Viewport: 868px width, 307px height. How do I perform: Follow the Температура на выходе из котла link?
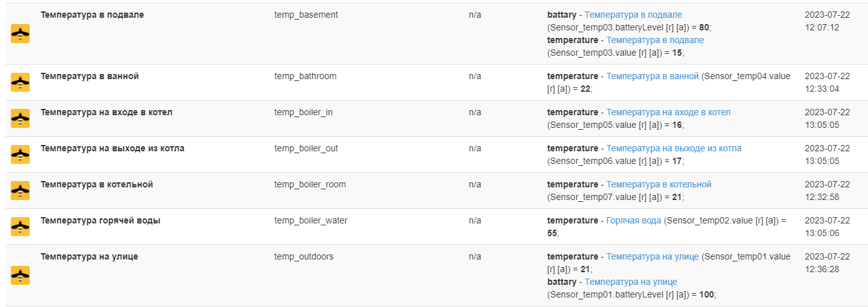[x=674, y=148]
